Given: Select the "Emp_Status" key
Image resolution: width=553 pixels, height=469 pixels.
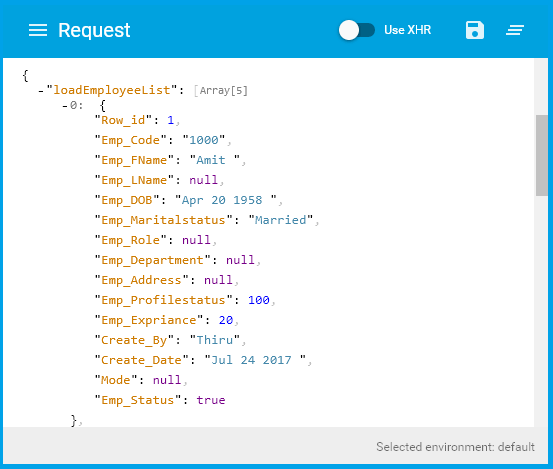Looking at the screenshot, I should [138, 400].
